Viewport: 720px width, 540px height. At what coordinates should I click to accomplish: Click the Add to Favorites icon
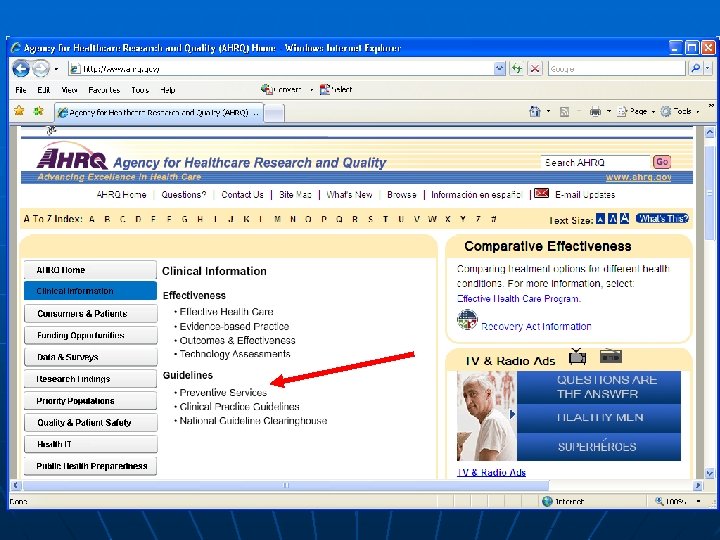39,111
